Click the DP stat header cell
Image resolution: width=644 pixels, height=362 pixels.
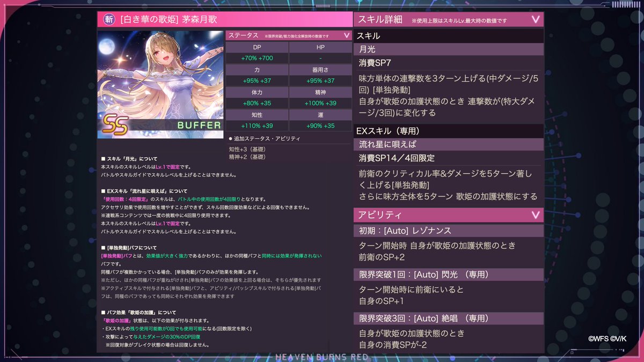point(257,47)
